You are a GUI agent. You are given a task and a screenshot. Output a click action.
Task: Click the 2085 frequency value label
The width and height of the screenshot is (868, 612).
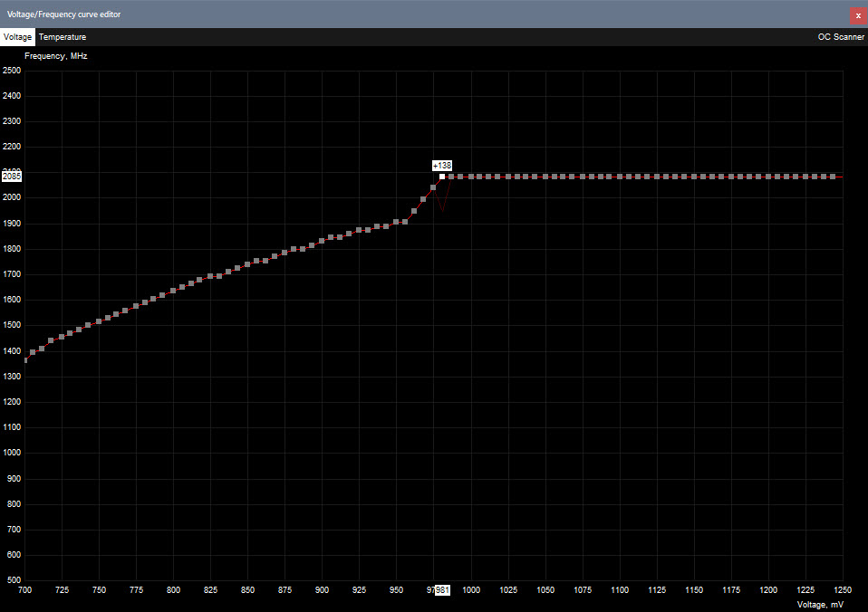(x=12, y=177)
